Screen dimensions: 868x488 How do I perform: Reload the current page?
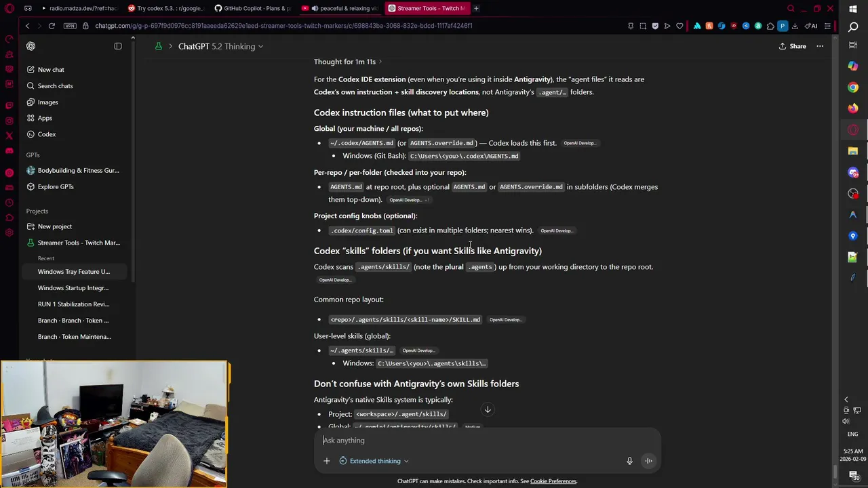[x=52, y=26]
